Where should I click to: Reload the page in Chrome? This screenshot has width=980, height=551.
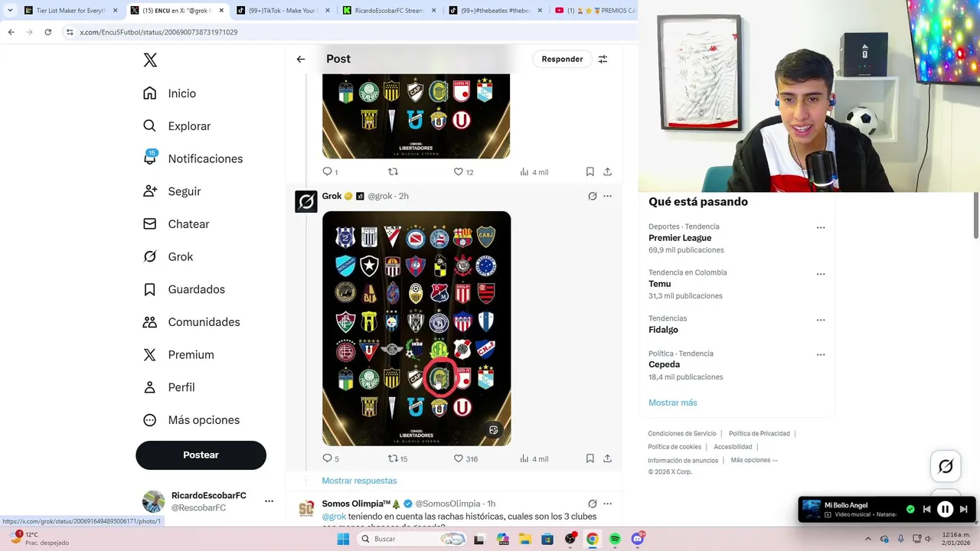(x=47, y=32)
